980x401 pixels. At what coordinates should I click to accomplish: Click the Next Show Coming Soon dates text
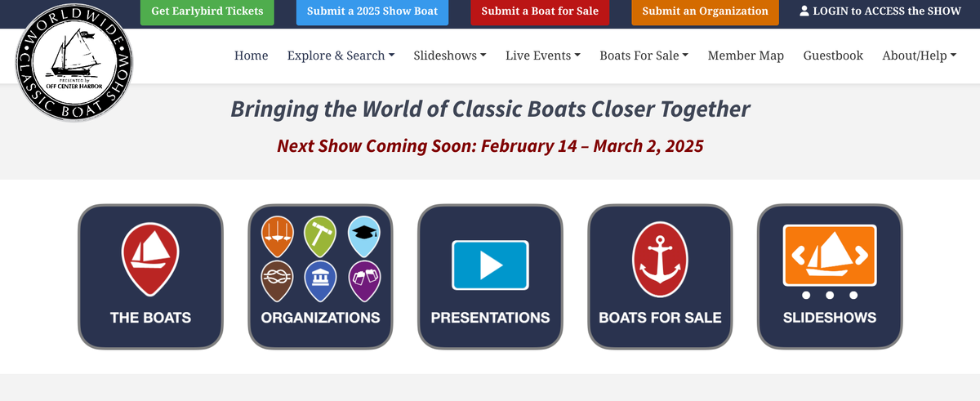pyautogui.click(x=490, y=146)
